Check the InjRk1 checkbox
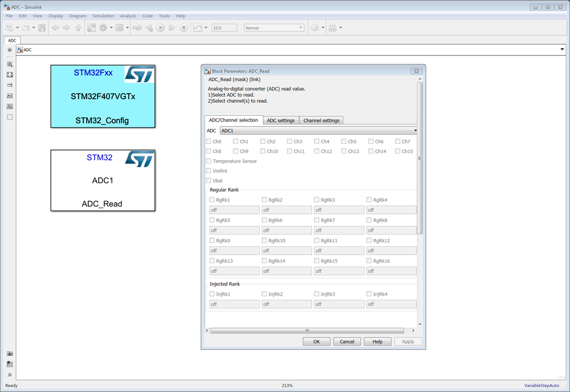 click(212, 294)
